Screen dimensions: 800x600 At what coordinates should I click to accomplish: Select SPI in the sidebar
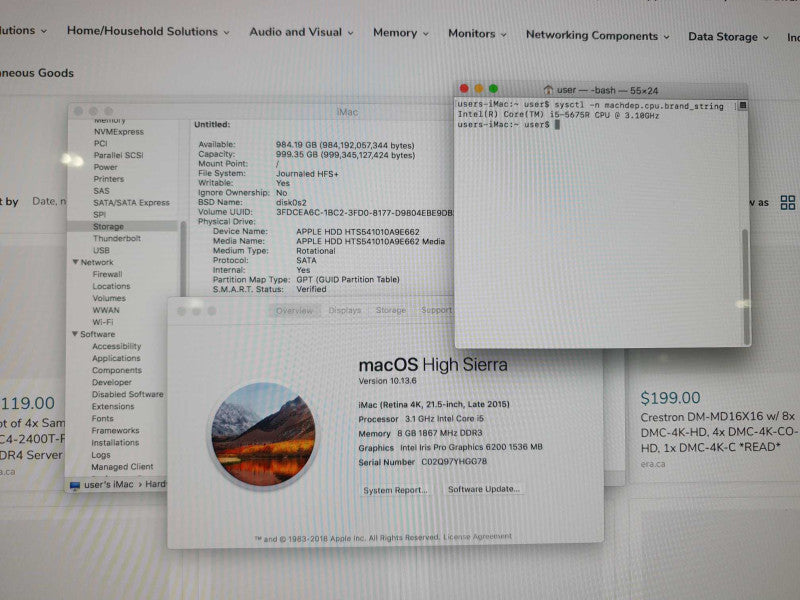[x=99, y=214]
